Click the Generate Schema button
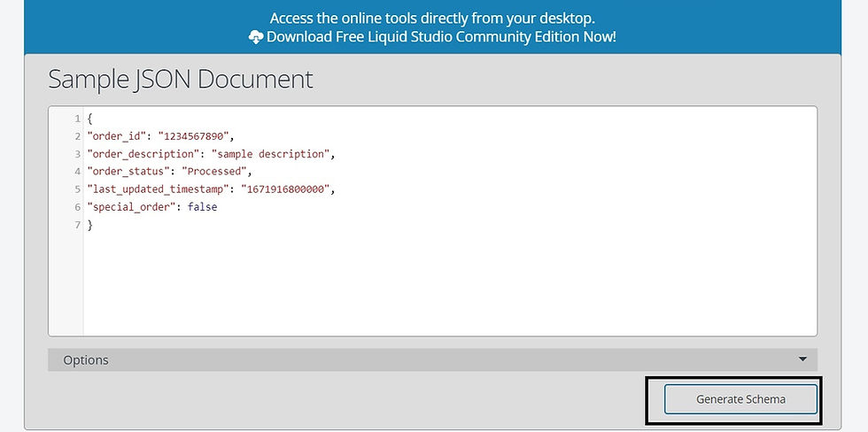 pyautogui.click(x=740, y=399)
